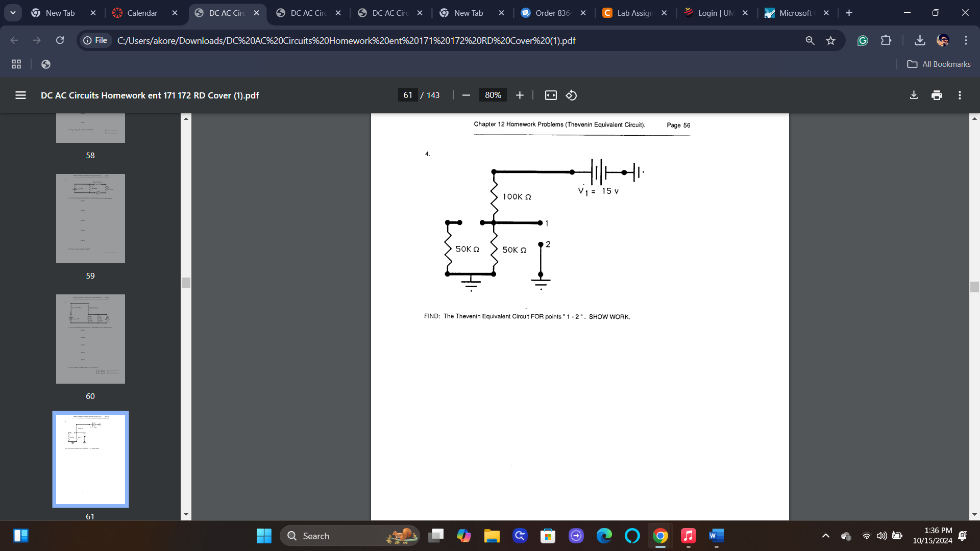Screen dimensions: 980x551
Task: Select page 59 thumbnail in sidebar
Action: 90,218
